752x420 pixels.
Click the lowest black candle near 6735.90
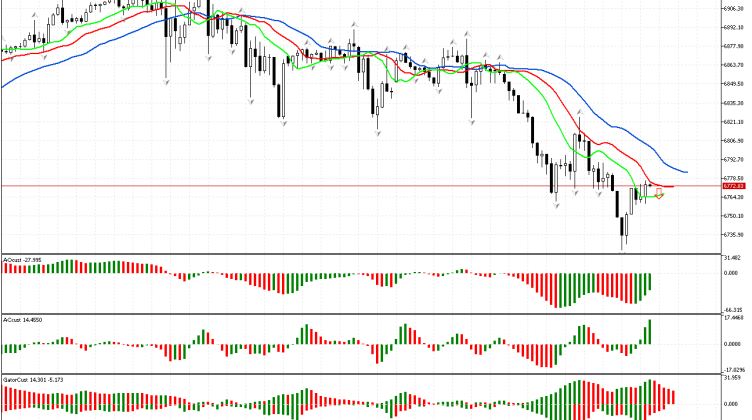coord(622,234)
